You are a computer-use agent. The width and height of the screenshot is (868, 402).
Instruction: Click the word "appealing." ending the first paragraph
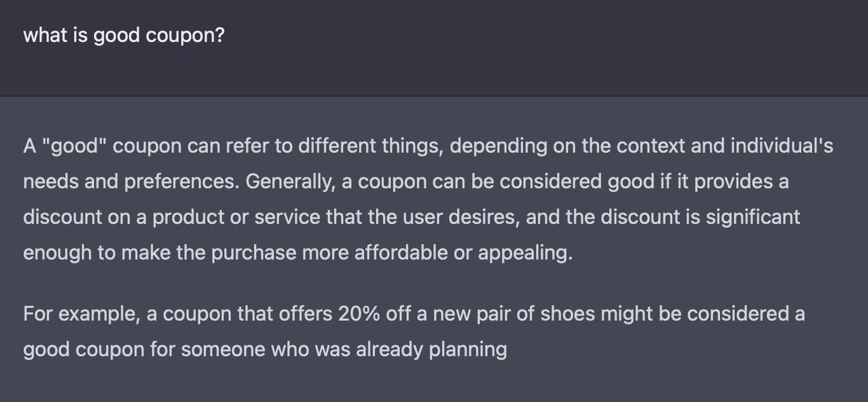pyautogui.click(x=526, y=253)
